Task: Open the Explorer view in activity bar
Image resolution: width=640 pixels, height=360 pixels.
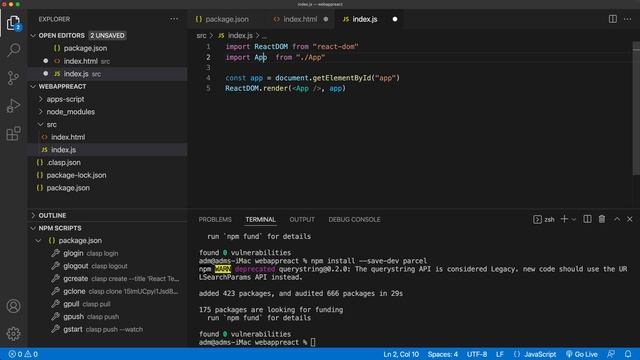Action: coord(13,23)
